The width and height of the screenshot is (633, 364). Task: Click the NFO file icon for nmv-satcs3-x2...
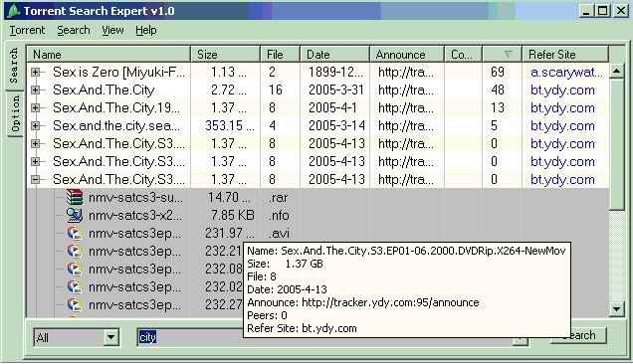point(75,215)
